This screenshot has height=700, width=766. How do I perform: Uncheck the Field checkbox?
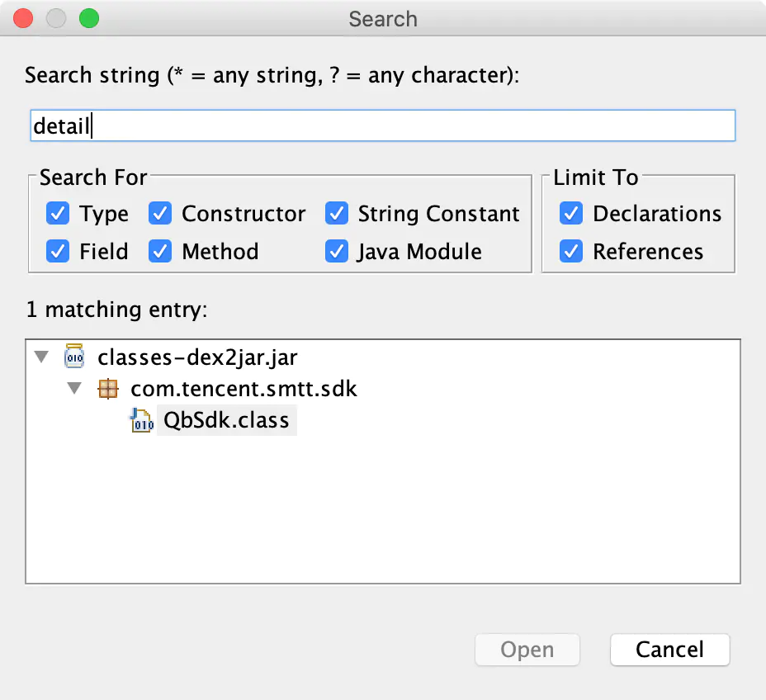[x=58, y=251]
